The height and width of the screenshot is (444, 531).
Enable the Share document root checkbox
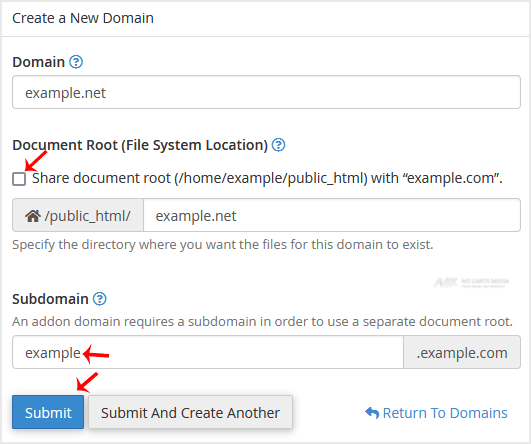pyautogui.click(x=19, y=179)
